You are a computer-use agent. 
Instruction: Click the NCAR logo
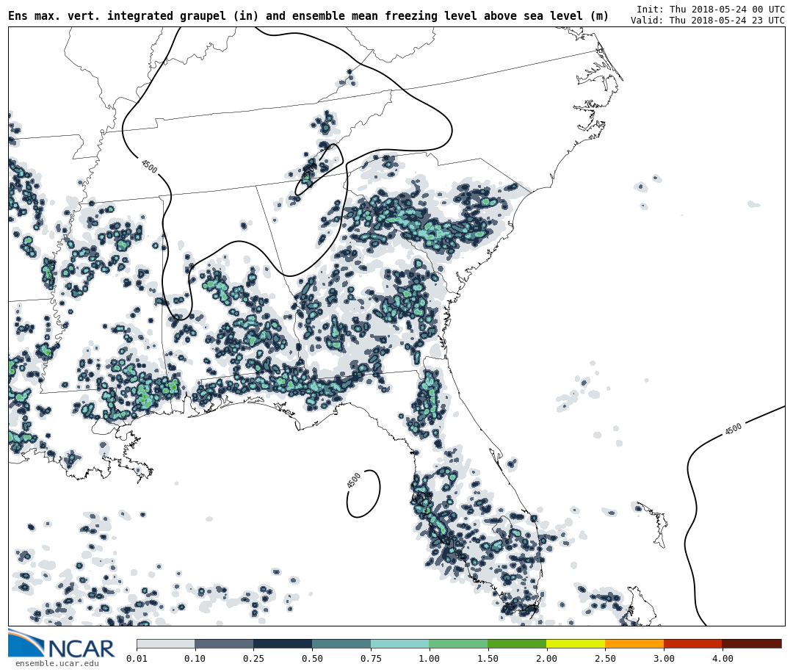pyautogui.click(x=62, y=644)
